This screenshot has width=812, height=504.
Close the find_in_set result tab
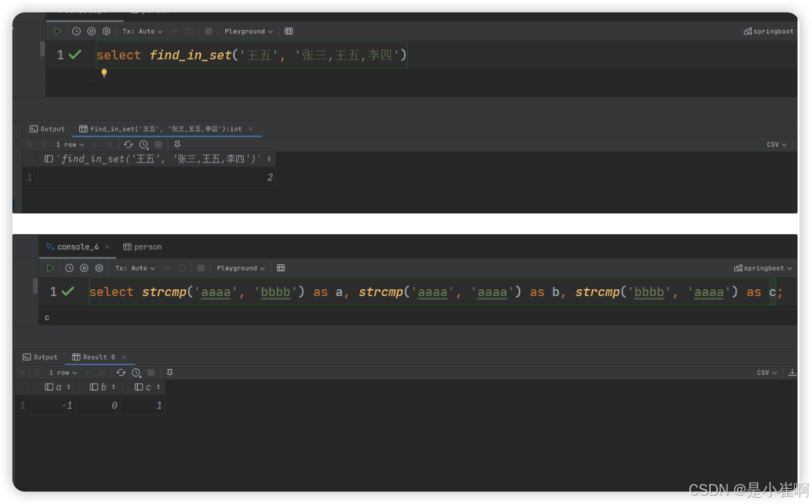coord(251,129)
